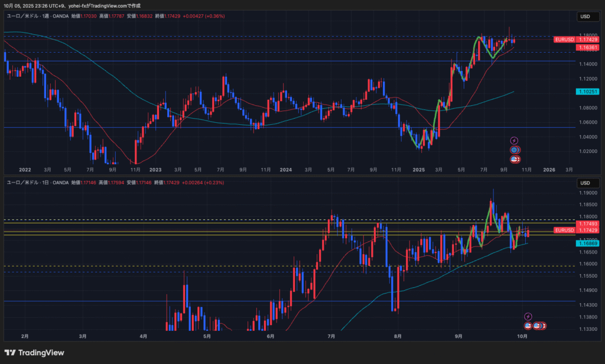Open the USD currency selector on daily chart
This screenshot has height=364, width=605.
tap(585, 183)
